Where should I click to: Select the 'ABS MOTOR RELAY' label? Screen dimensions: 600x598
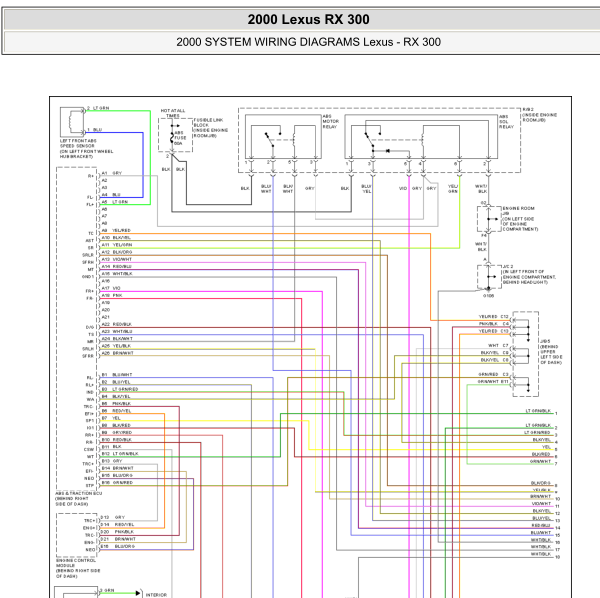pos(330,121)
